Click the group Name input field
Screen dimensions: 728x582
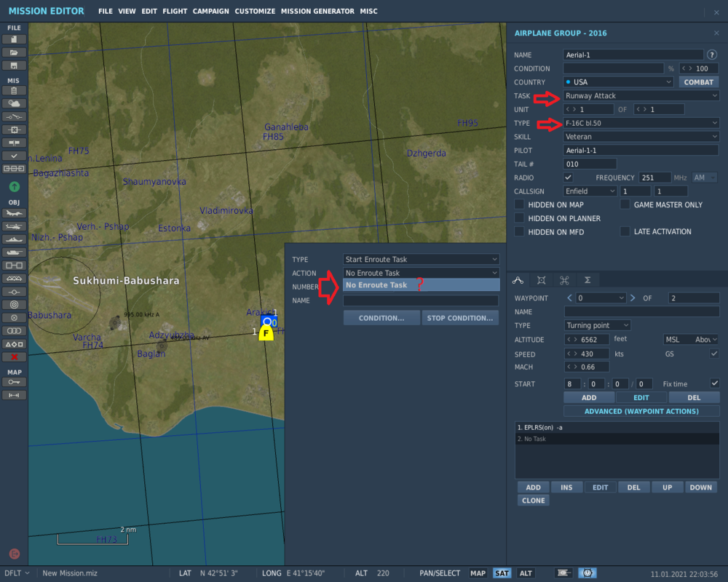(633, 55)
